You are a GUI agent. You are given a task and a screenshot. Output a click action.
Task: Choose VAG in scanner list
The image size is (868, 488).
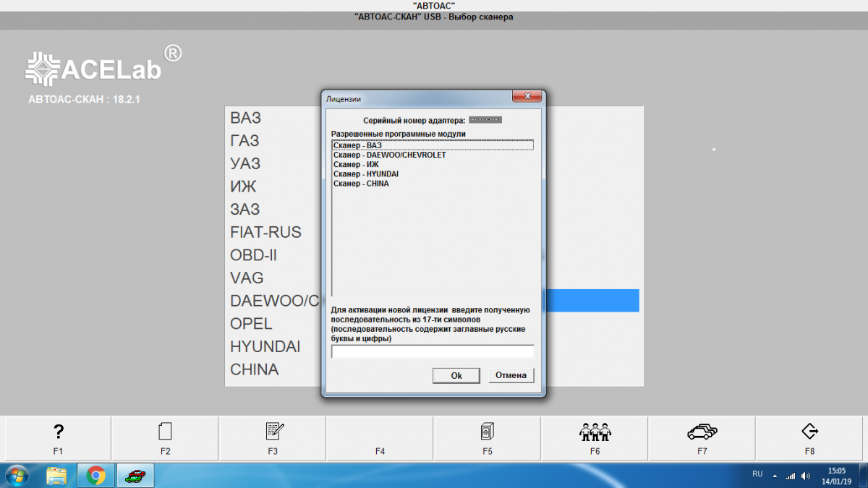pyautogui.click(x=247, y=278)
